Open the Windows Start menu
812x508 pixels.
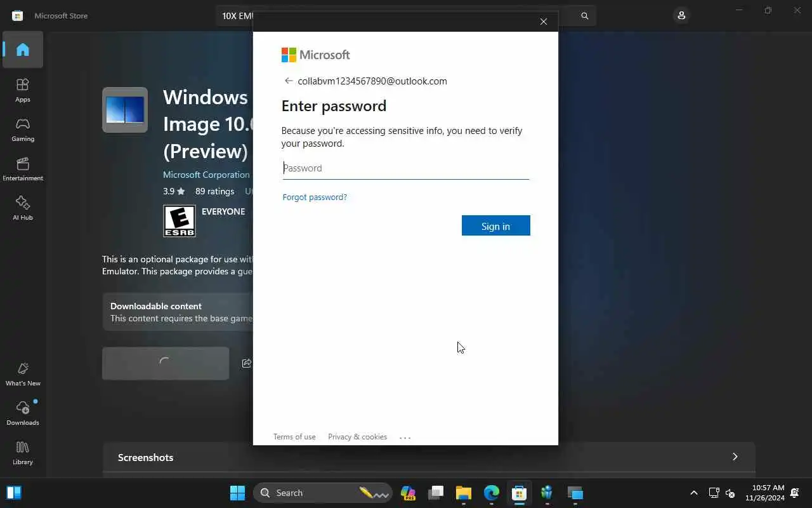pyautogui.click(x=237, y=493)
